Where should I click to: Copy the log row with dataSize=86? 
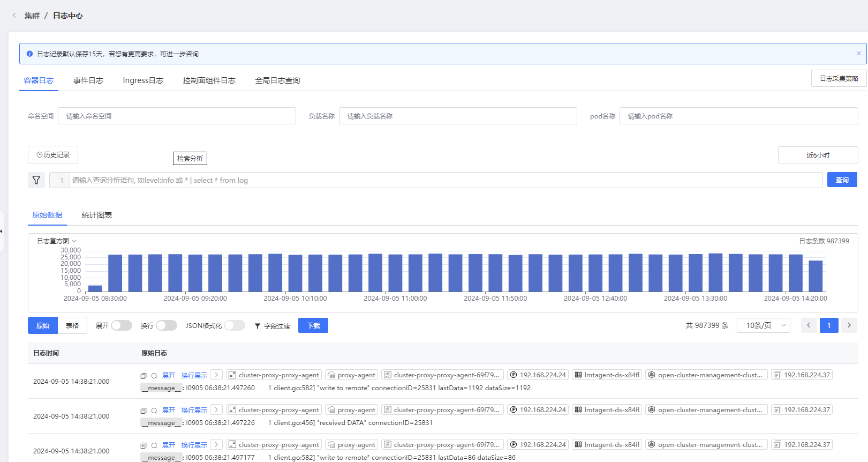(144, 445)
